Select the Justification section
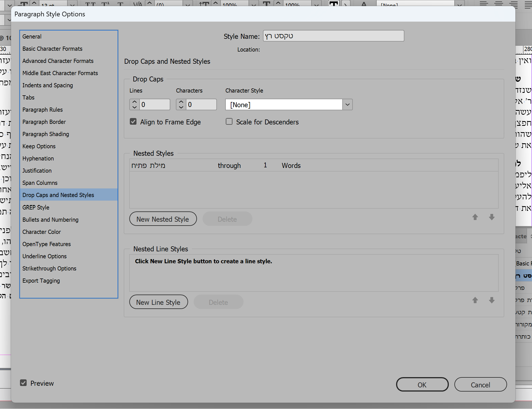This screenshot has width=532, height=409. [69, 171]
